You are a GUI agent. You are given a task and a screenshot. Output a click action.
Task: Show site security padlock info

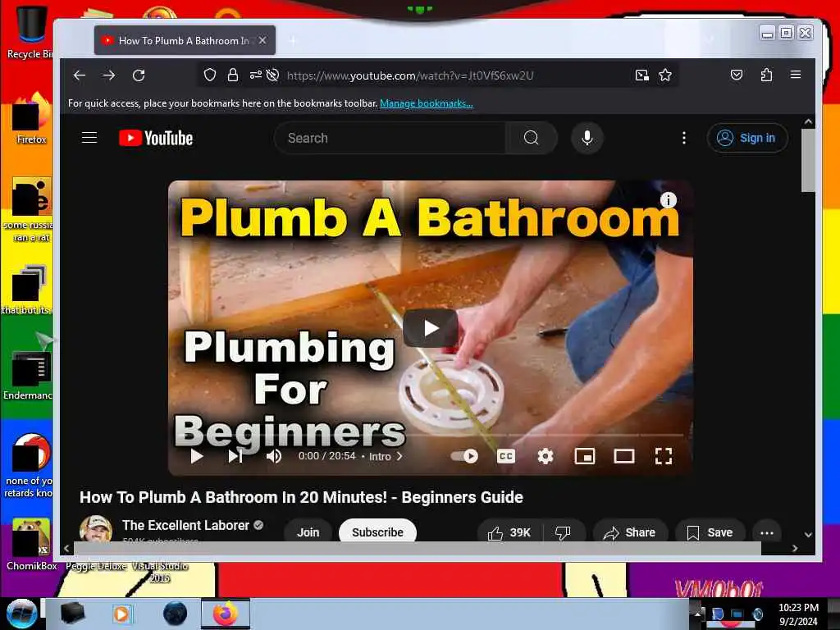coord(232,75)
